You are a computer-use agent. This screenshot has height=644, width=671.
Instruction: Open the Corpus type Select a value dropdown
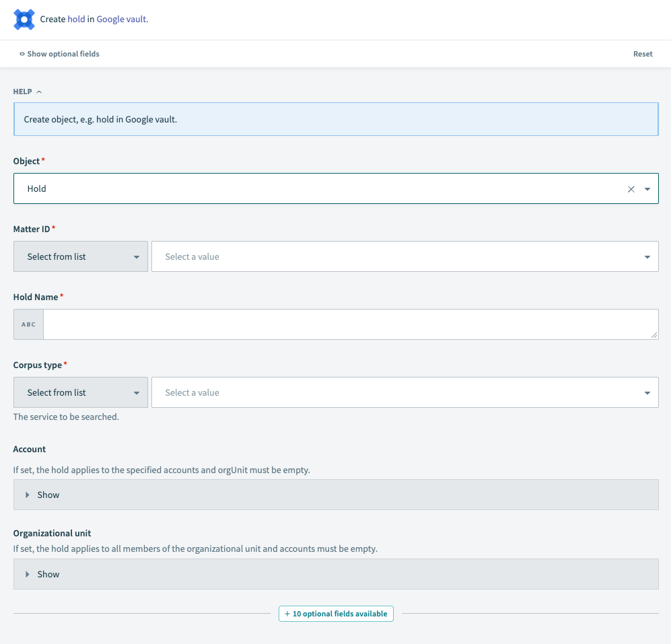(x=404, y=392)
